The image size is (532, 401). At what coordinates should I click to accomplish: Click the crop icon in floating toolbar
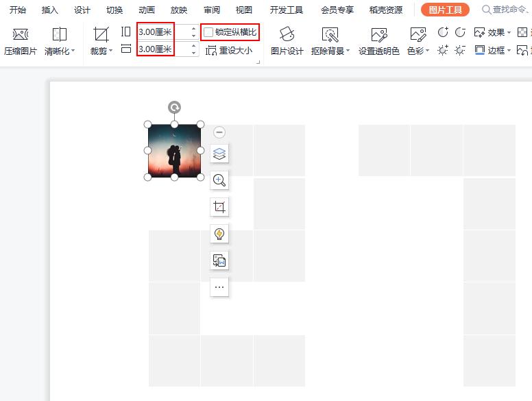[x=219, y=207]
